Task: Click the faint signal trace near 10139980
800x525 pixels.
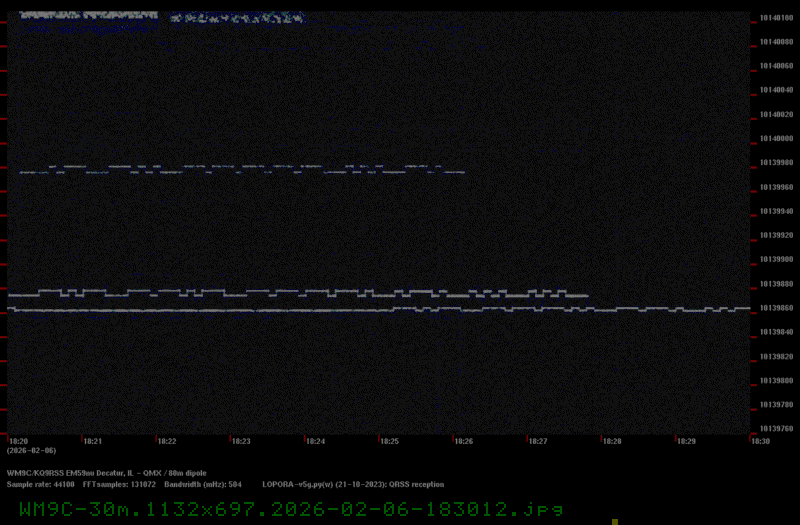Action: click(240, 169)
